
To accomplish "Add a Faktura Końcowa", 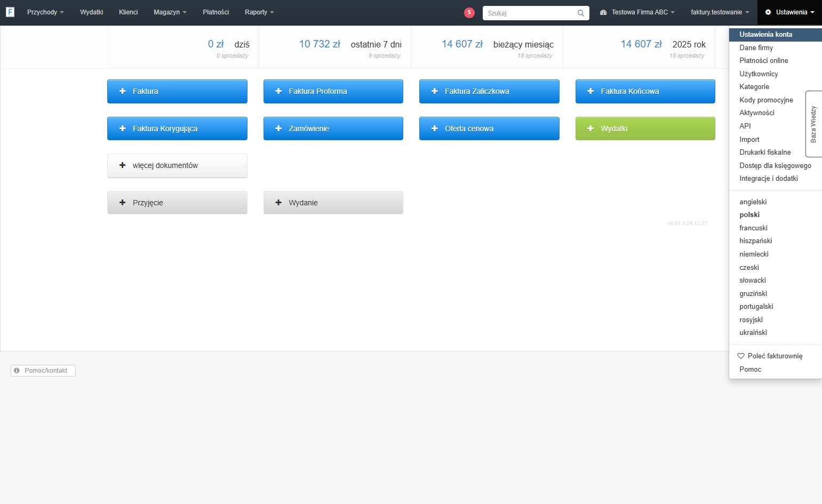I will coord(645,91).
